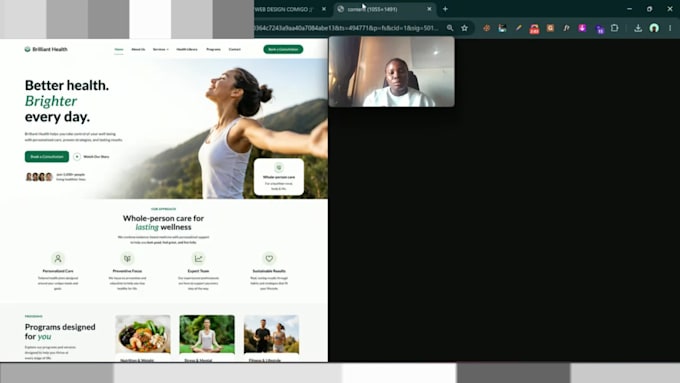
Task: Click the Better health. Brighter every day headline
Action: pyautogui.click(x=67, y=101)
